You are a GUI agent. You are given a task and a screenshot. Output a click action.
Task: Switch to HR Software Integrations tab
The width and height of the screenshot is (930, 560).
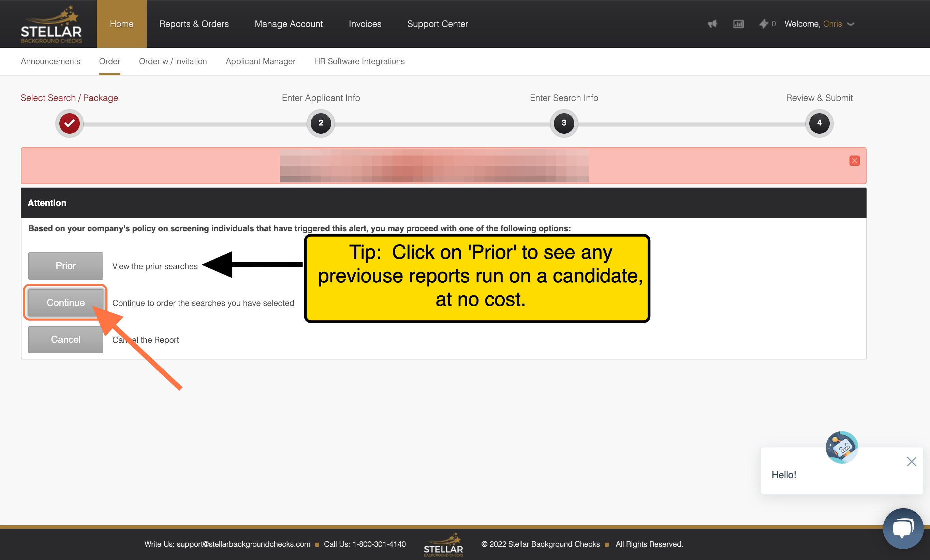point(359,61)
